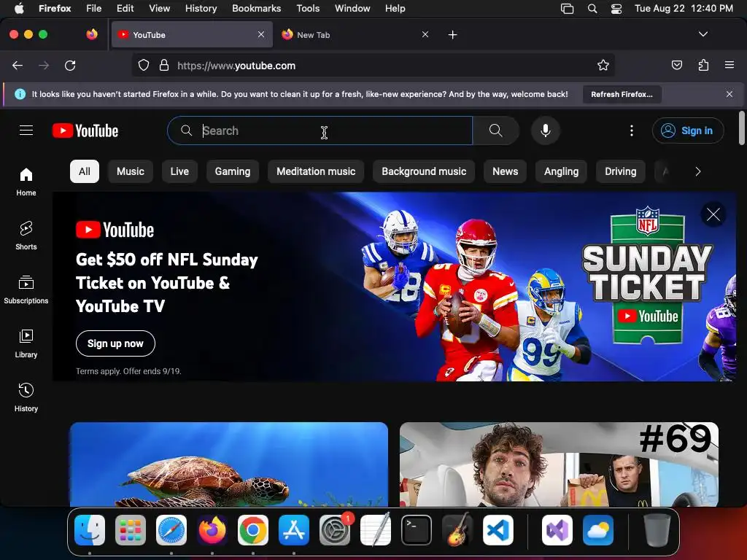Click the Refresh Firefox… button

pyautogui.click(x=622, y=94)
